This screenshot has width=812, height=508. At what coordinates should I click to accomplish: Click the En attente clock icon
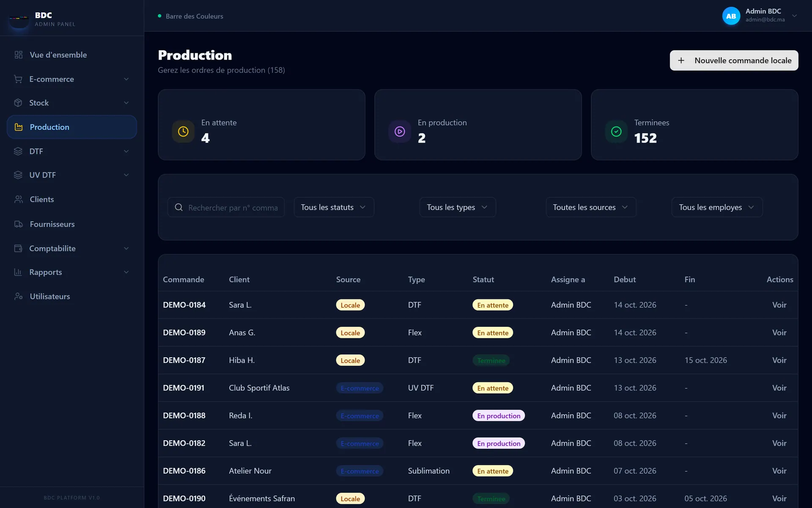click(183, 132)
